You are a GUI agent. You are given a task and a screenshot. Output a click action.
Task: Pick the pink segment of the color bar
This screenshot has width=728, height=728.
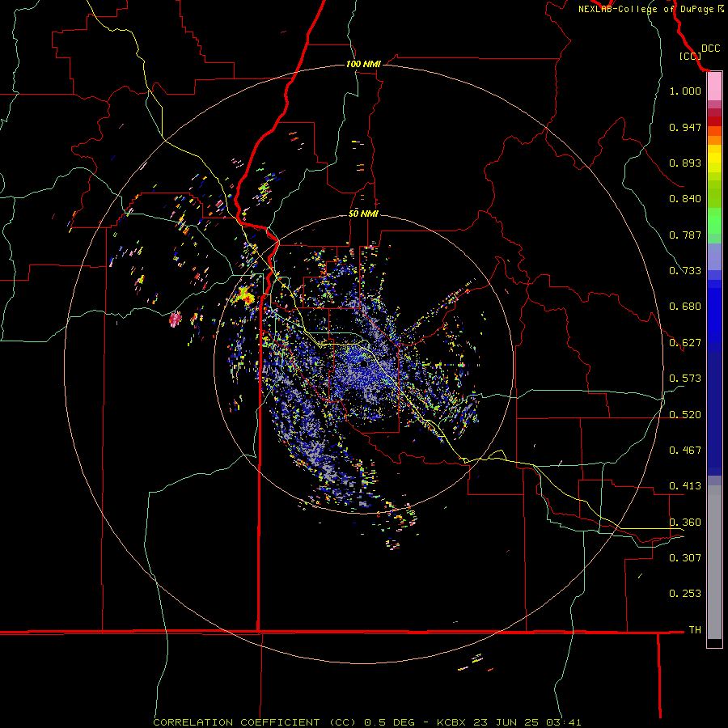pyautogui.click(x=714, y=87)
